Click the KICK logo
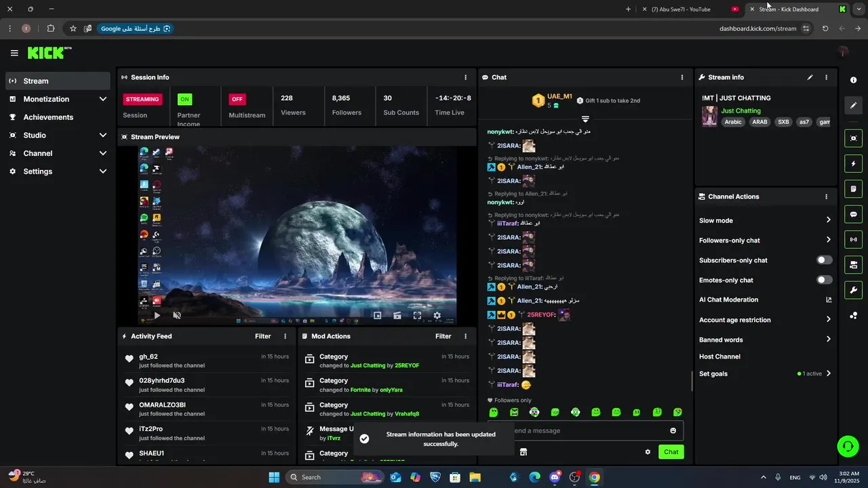Viewport: 868px width, 488px height. click(x=49, y=53)
